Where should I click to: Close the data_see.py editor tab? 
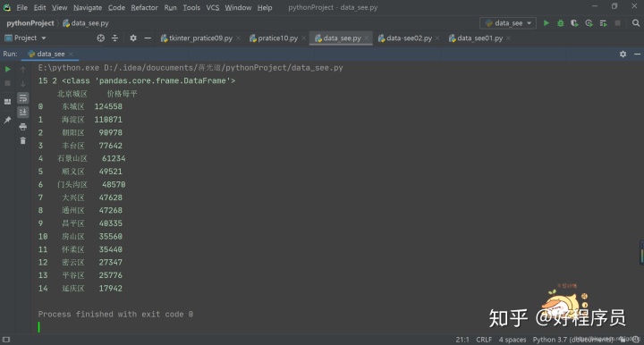click(x=367, y=38)
